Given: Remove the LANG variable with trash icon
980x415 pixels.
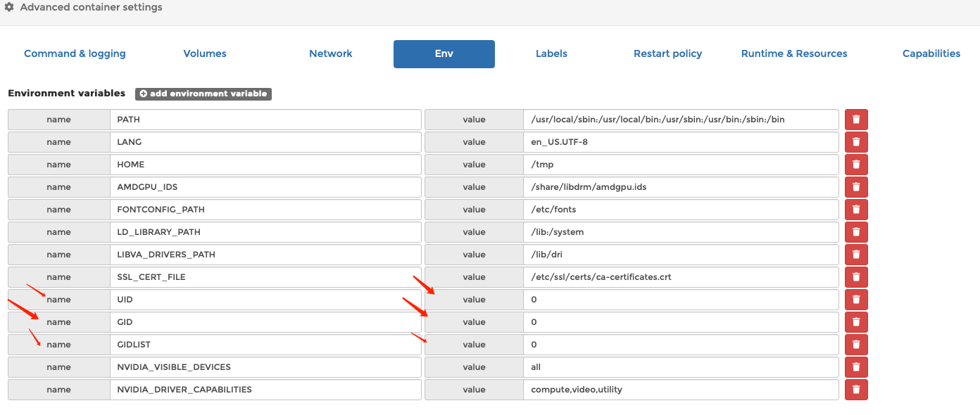Looking at the screenshot, I should point(856,142).
